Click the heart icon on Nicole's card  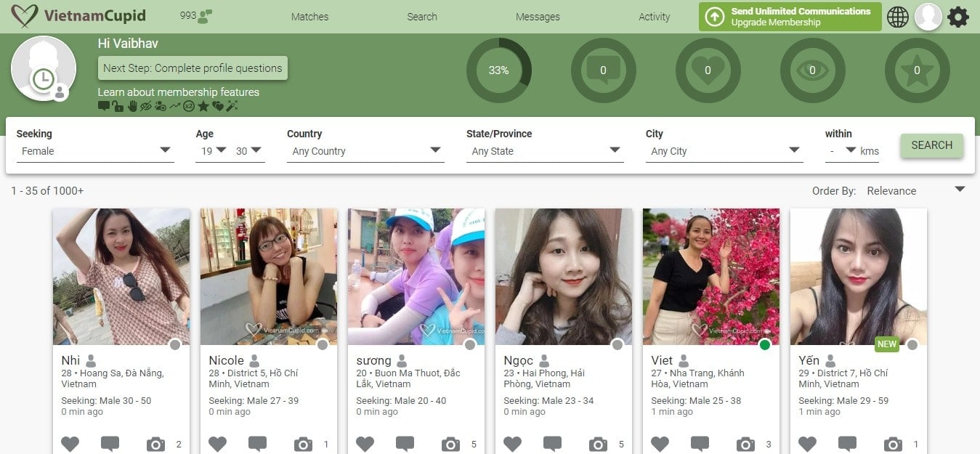(217, 444)
